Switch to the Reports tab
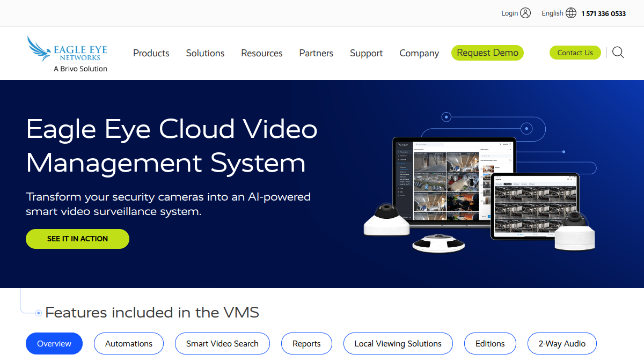 (306, 344)
